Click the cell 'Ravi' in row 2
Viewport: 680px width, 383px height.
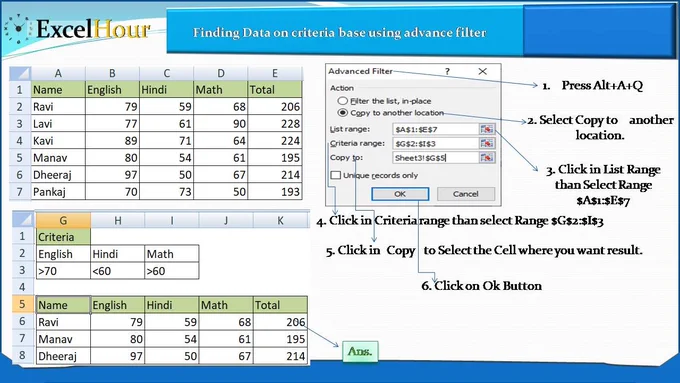[58, 106]
